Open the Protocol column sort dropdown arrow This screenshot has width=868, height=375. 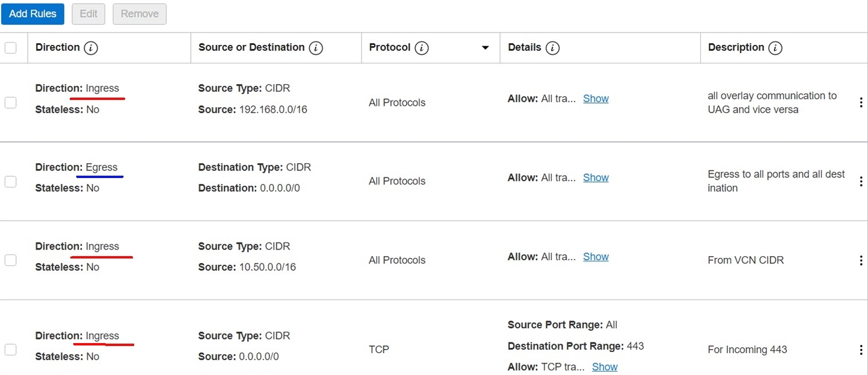[485, 48]
